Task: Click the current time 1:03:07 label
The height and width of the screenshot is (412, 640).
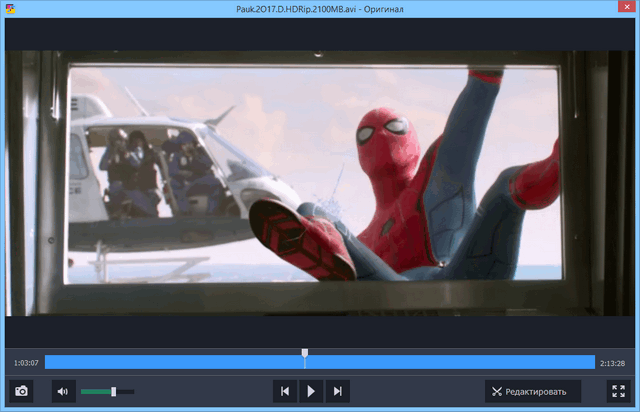Action: (x=24, y=363)
